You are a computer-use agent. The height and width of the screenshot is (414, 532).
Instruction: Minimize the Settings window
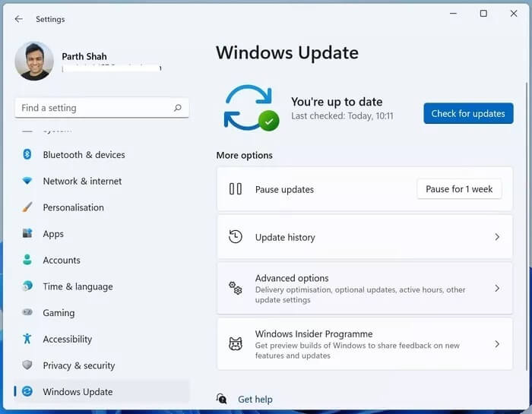pyautogui.click(x=453, y=13)
